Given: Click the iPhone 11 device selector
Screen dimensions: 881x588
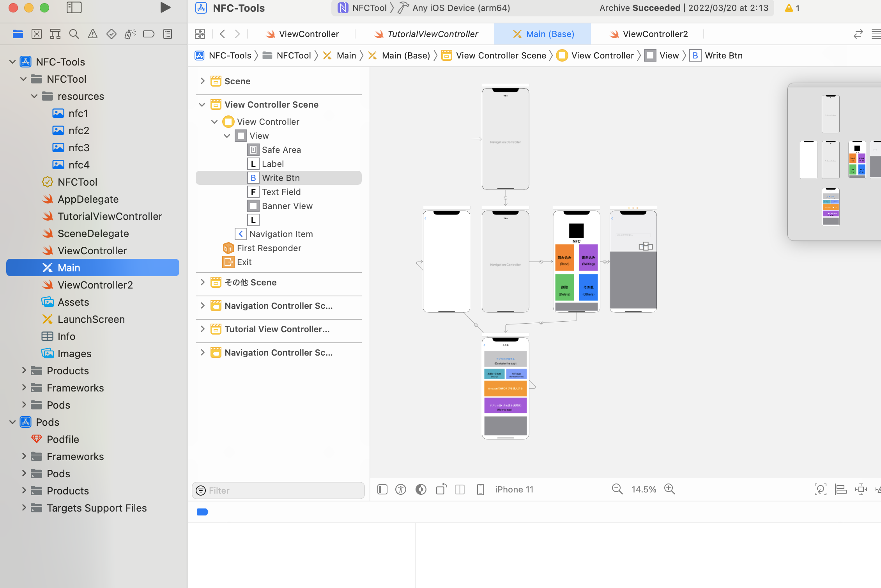Looking at the screenshot, I should 514,489.
